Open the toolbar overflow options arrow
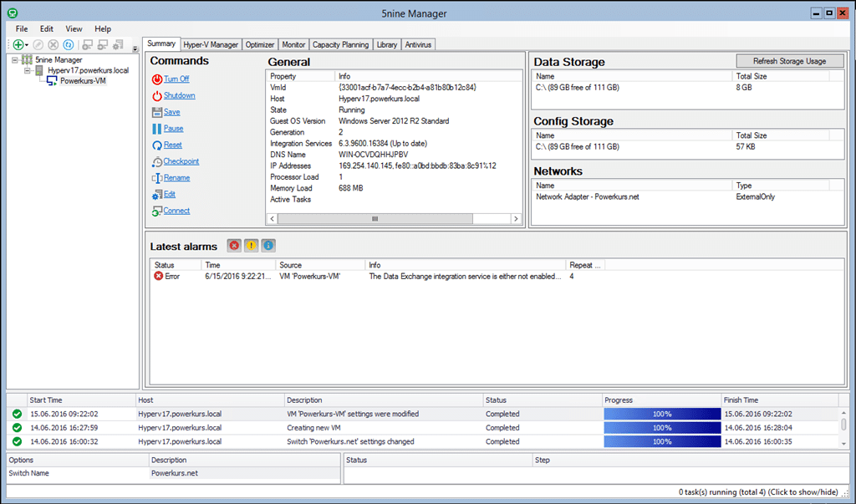 click(x=135, y=48)
